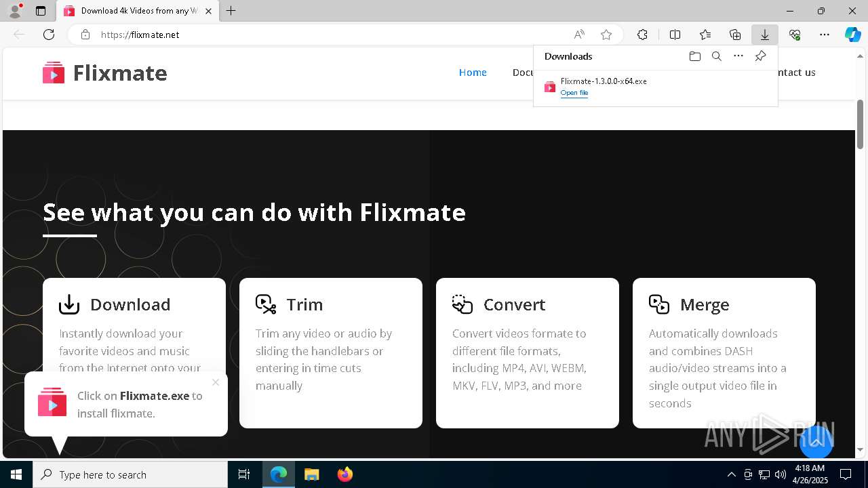The width and height of the screenshot is (868, 488).
Task: Show hidden system tray icons
Action: (x=731, y=474)
